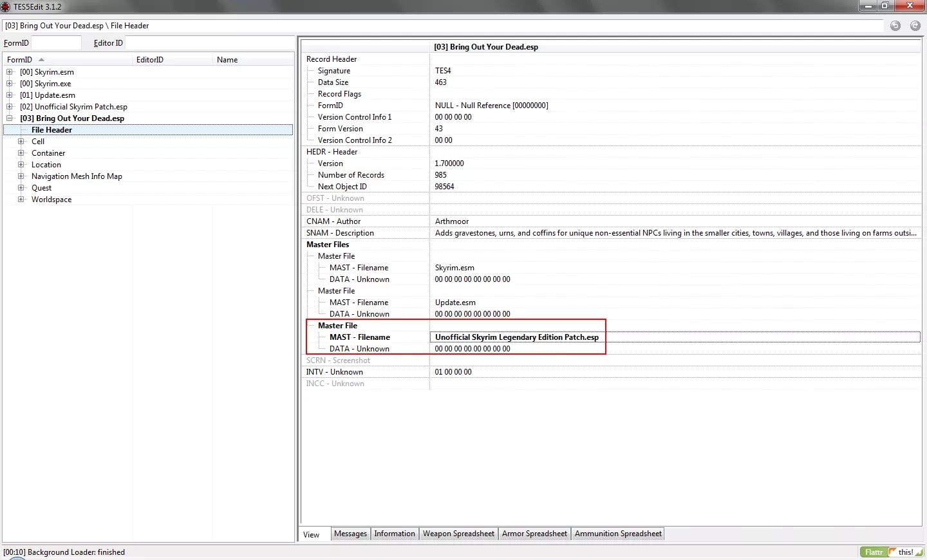The image size is (927, 560).
Task: Expand the [00] Skyrim.esm node
Action: pos(10,72)
